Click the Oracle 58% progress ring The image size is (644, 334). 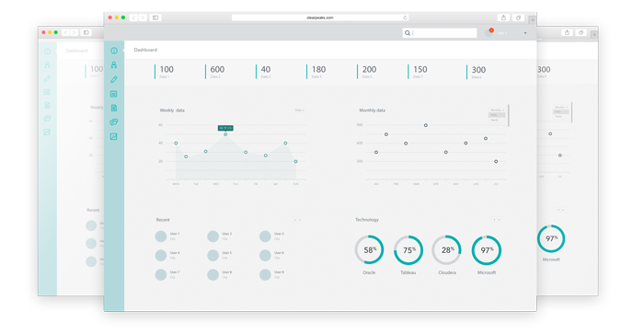pyautogui.click(x=369, y=249)
